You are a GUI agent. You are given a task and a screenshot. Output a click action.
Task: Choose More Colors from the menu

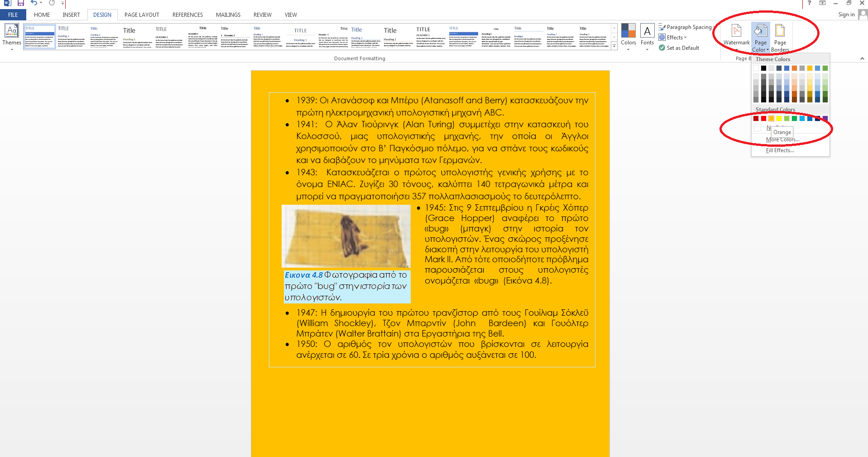pos(782,140)
